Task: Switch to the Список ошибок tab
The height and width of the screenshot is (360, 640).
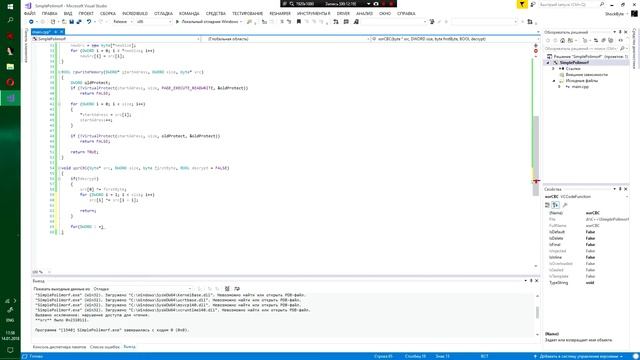Action: [x=104, y=347]
